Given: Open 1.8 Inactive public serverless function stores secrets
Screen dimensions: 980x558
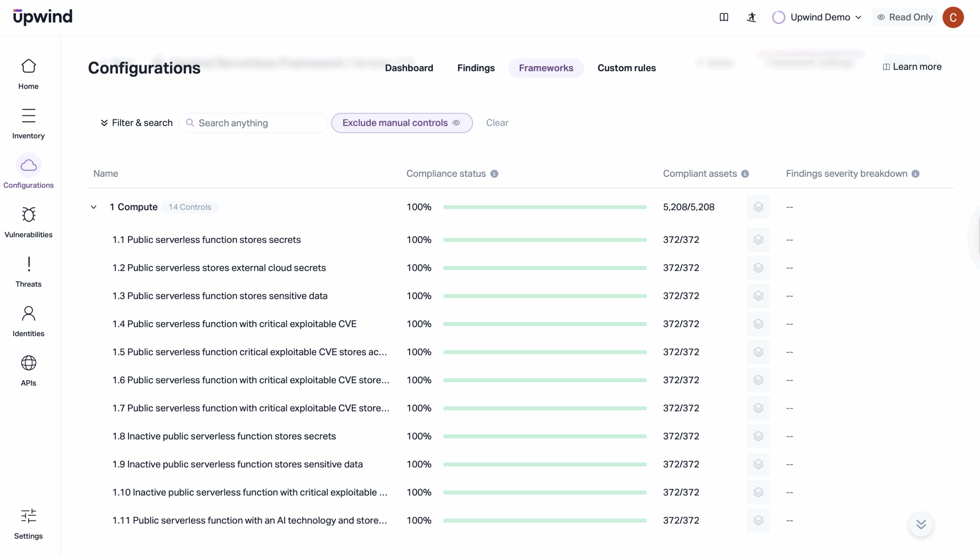Looking at the screenshot, I should (x=224, y=436).
